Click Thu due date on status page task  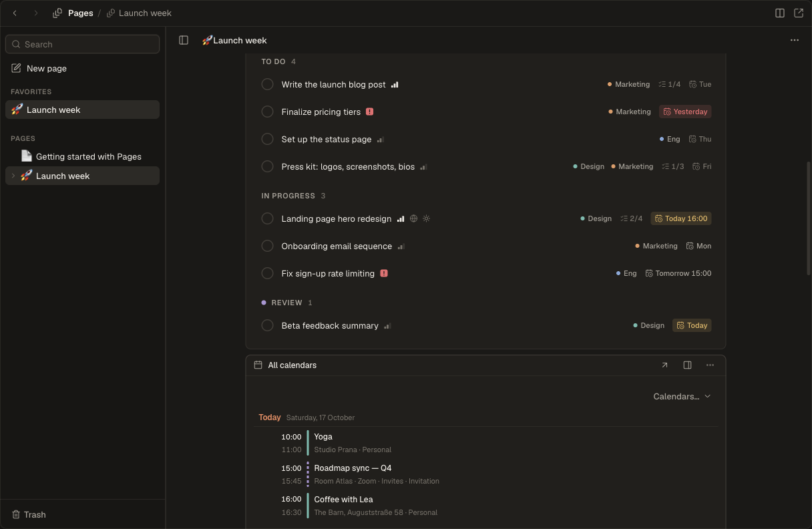pos(700,139)
